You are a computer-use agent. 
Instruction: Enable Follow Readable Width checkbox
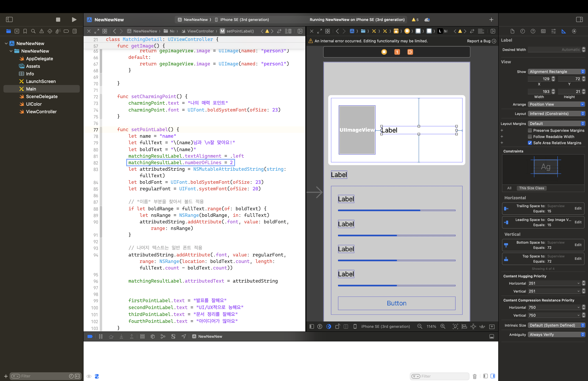point(530,136)
